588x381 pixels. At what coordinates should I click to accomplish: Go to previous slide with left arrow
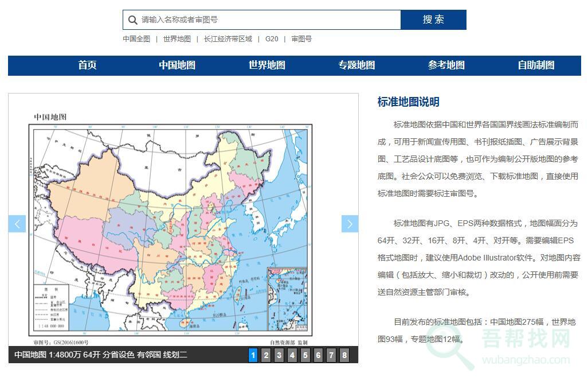[17, 224]
